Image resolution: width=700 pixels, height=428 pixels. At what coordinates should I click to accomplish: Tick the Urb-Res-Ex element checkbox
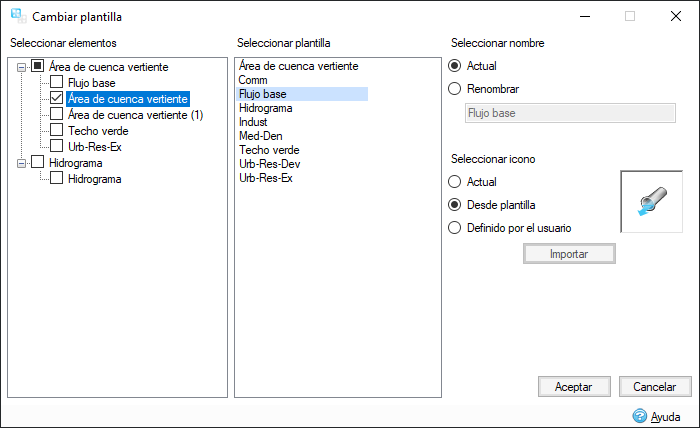click(57, 147)
